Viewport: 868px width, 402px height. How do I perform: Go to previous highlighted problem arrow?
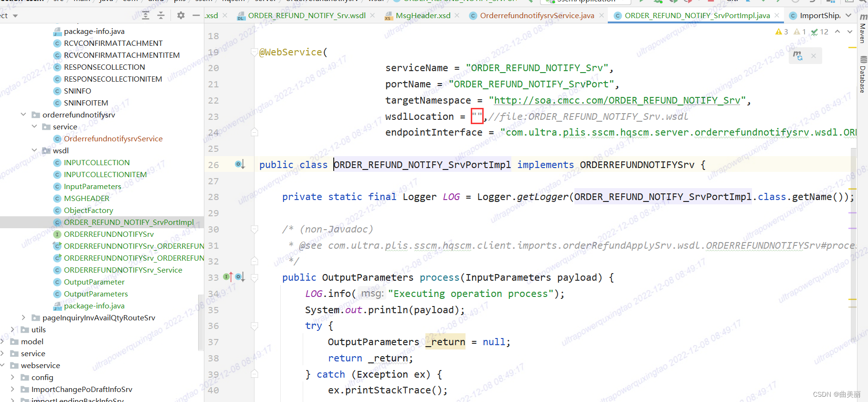pyautogui.click(x=837, y=32)
